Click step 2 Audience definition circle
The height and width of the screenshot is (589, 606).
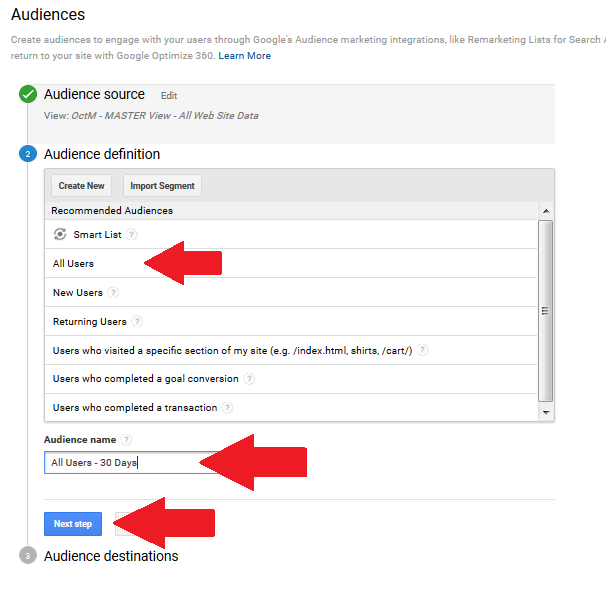click(28, 154)
